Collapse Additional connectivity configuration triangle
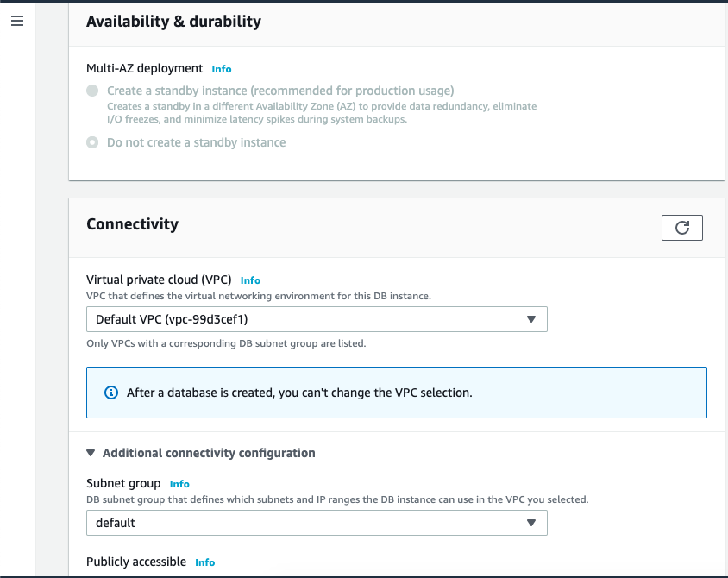728x578 pixels. [91, 453]
